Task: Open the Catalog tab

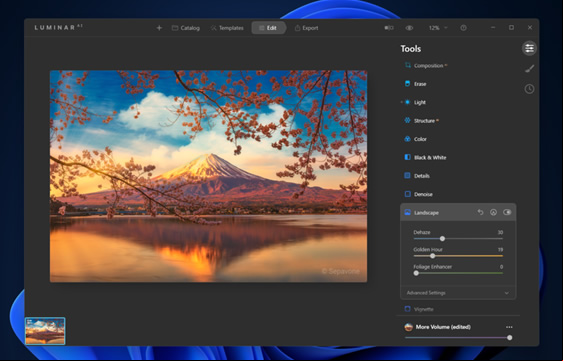Action: pos(186,28)
